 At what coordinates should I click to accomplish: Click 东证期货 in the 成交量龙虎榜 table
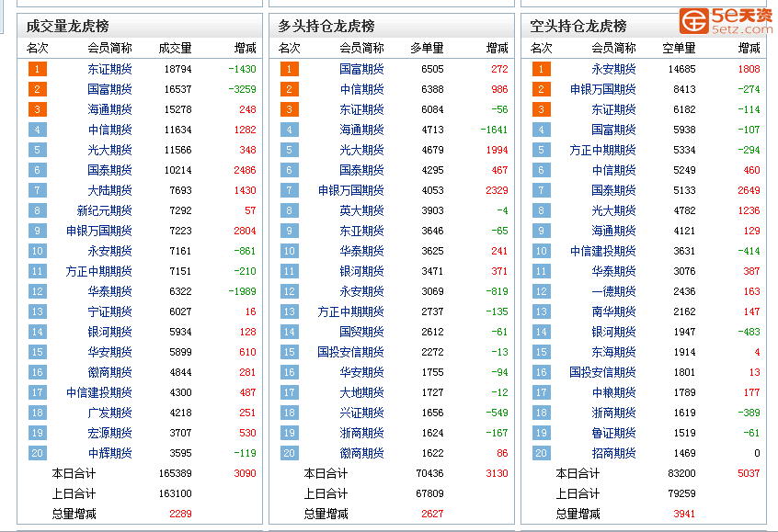(109, 69)
